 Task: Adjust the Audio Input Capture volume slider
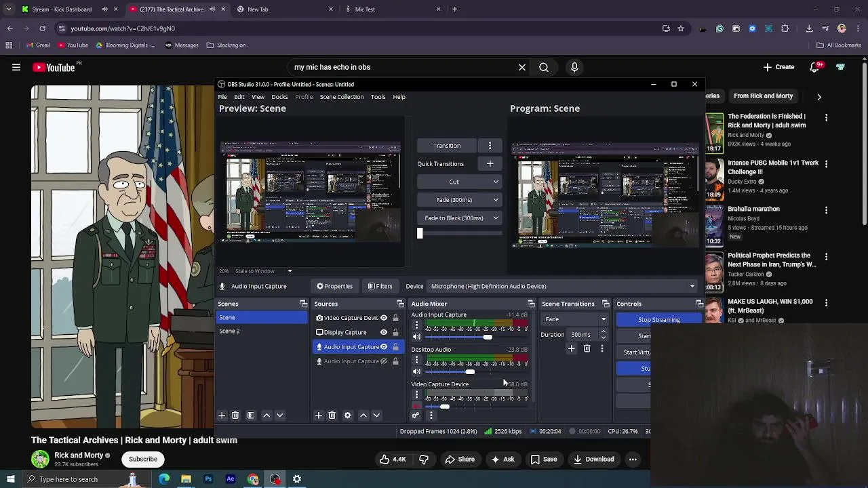point(488,337)
